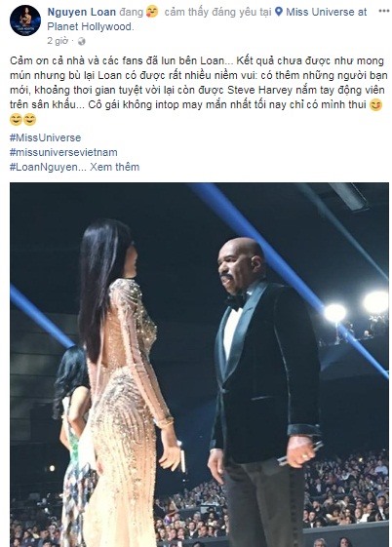Open the Nguyen Loan profile name link
392x547 pixels.
[82, 12]
